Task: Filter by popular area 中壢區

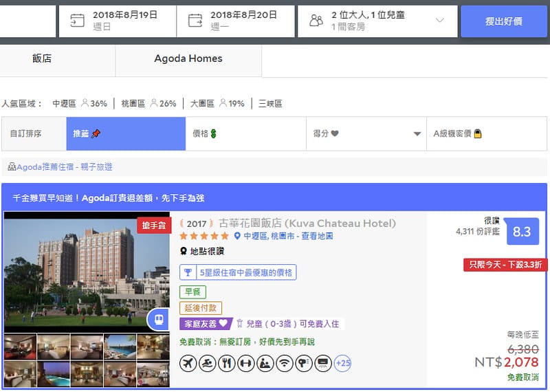Action: point(64,104)
